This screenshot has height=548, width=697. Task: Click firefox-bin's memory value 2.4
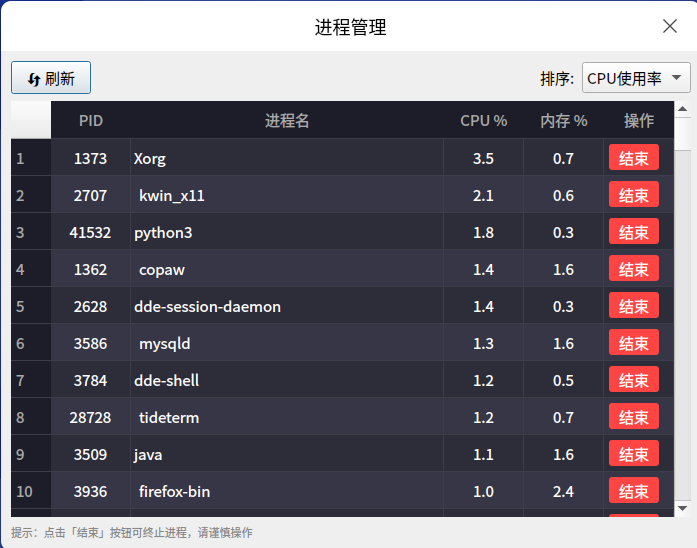(563, 491)
